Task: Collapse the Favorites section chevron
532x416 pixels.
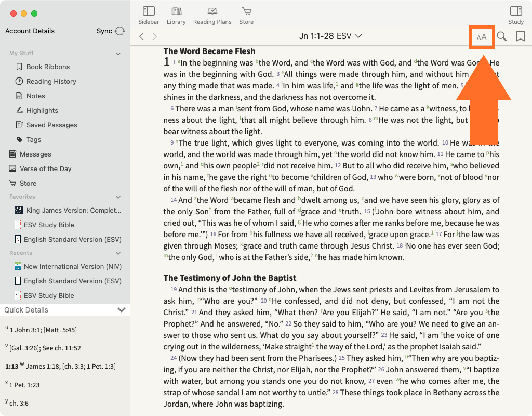Action: click(x=118, y=197)
